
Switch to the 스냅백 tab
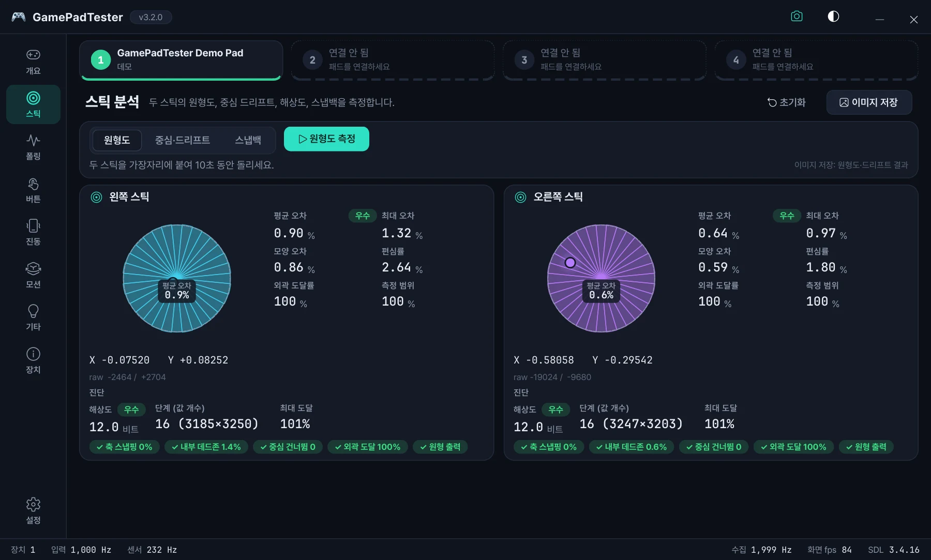point(248,140)
